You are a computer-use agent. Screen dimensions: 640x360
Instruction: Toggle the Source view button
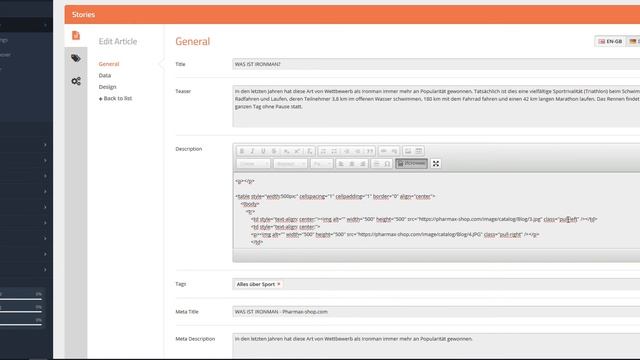click(411, 164)
